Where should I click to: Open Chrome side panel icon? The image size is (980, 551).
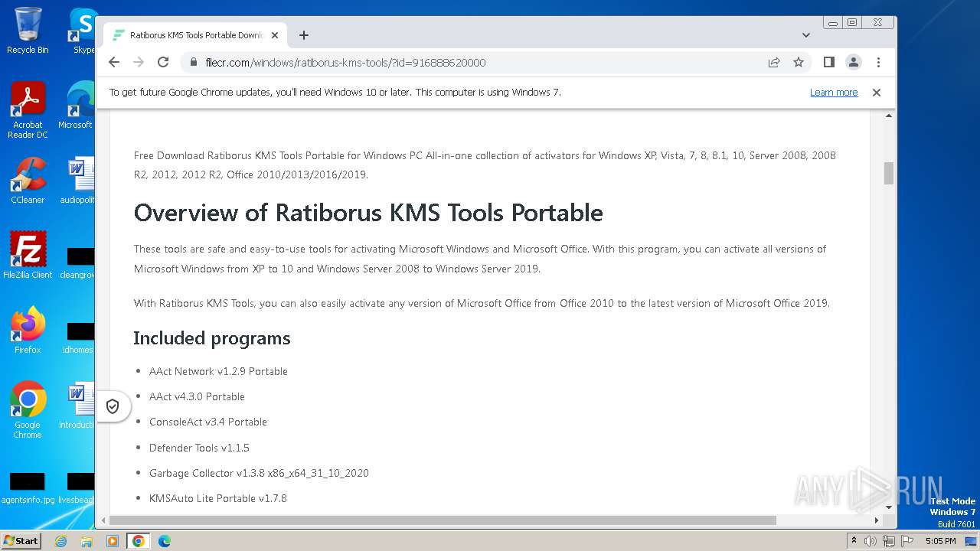[x=828, y=63]
